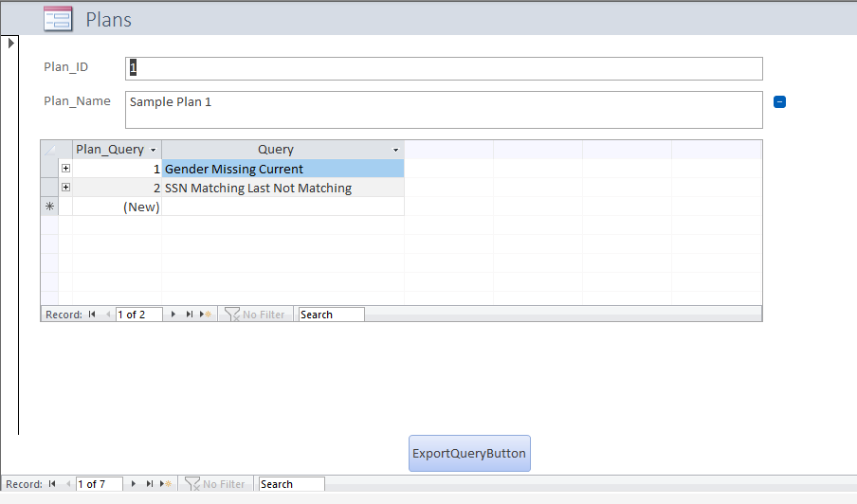
Task: Toggle the subform No Filter button
Action: pyautogui.click(x=254, y=315)
